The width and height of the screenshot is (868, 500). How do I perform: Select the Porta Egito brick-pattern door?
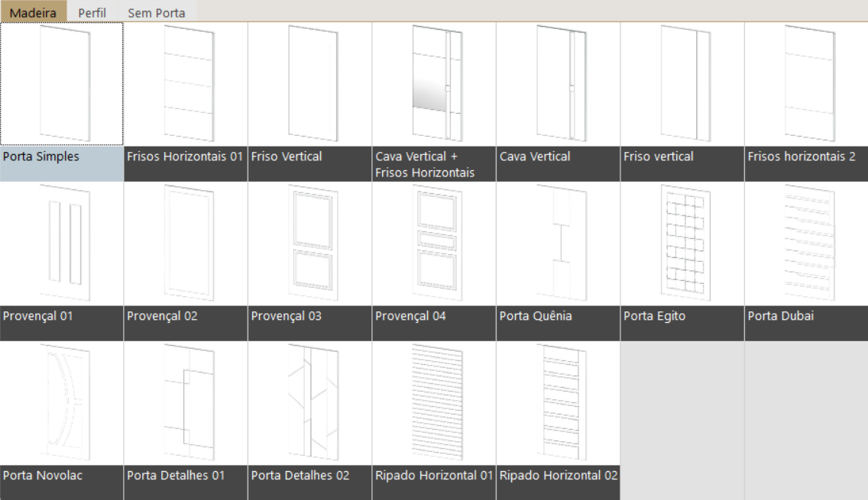tap(682, 244)
